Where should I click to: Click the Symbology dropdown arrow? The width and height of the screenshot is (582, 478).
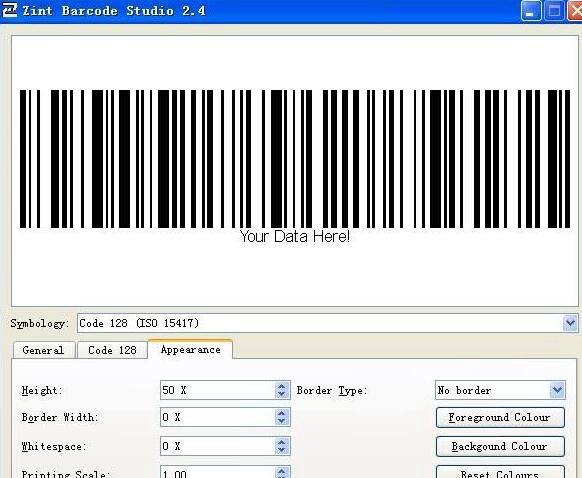pos(570,323)
